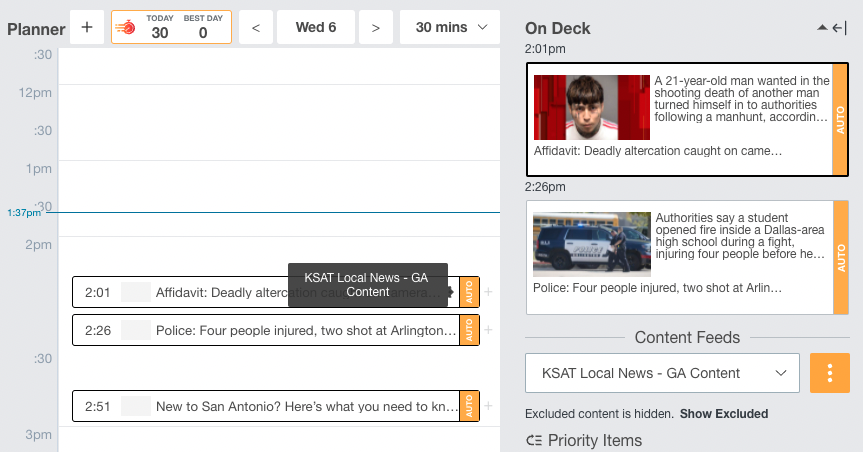The image size is (863, 452).
Task: Open the police SUV thumbnail in On Deck
Action: [592, 244]
